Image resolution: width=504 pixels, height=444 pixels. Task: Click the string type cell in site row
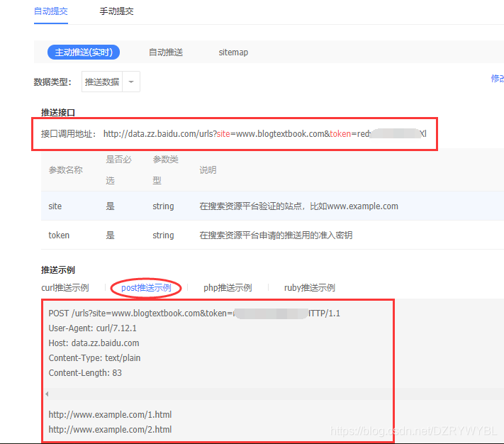(163, 206)
